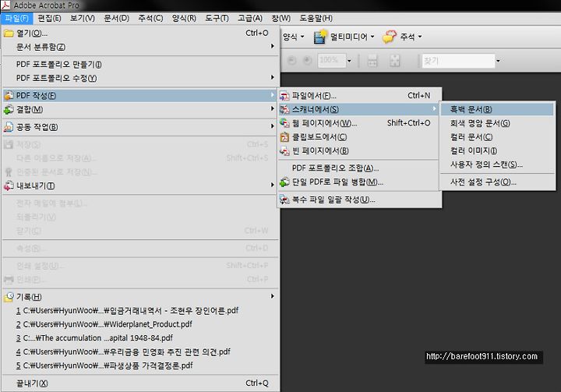Select 컬러 문서(C) scan option
The image size is (561, 392).
click(x=497, y=137)
